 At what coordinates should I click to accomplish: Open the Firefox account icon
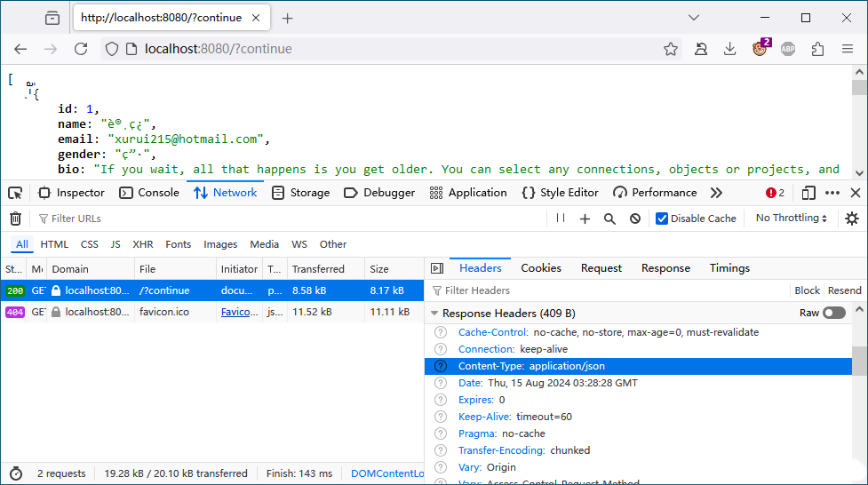[x=701, y=49]
